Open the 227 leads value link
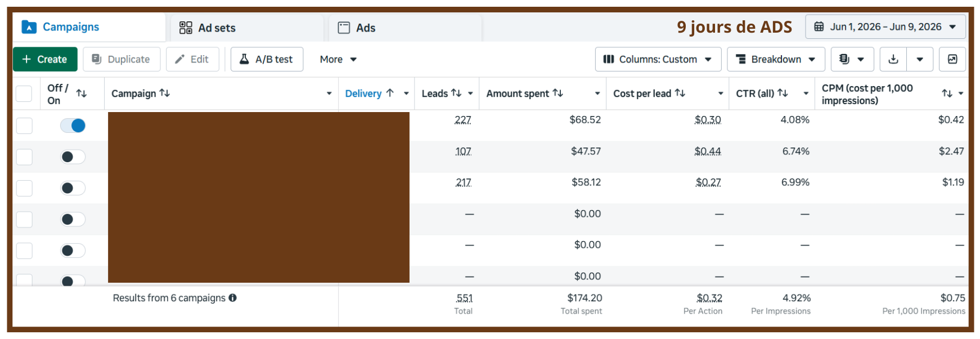Viewport: 980px width, 339px height. coord(463,120)
